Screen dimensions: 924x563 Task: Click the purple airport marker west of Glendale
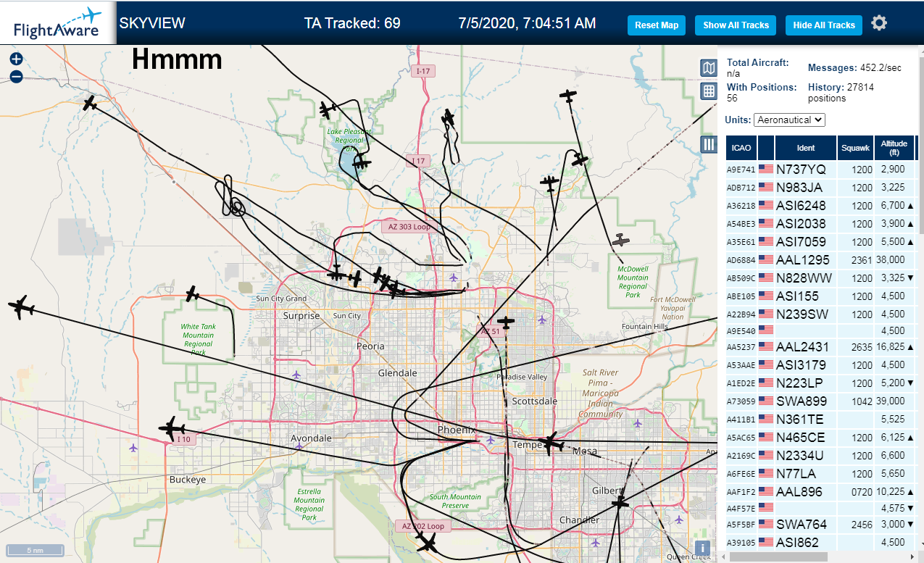[x=296, y=375]
